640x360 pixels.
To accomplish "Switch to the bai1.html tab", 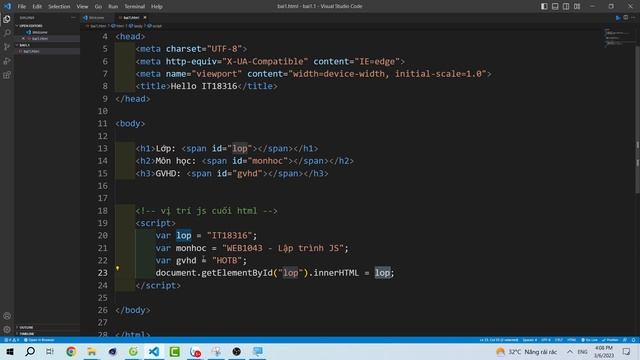I will [x=131, y=18].
